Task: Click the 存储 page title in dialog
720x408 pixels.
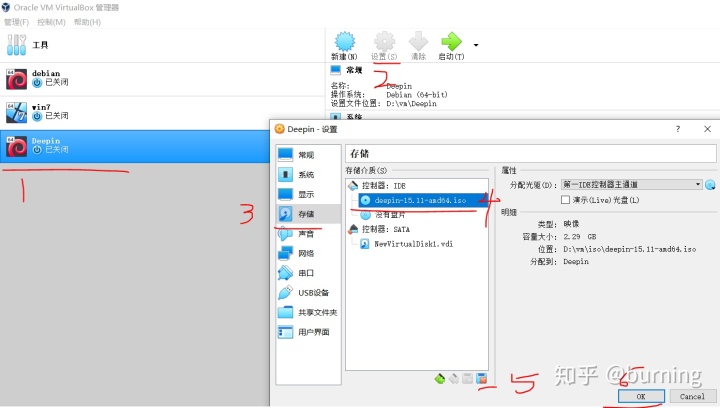Action: click(x=360, y=153)
